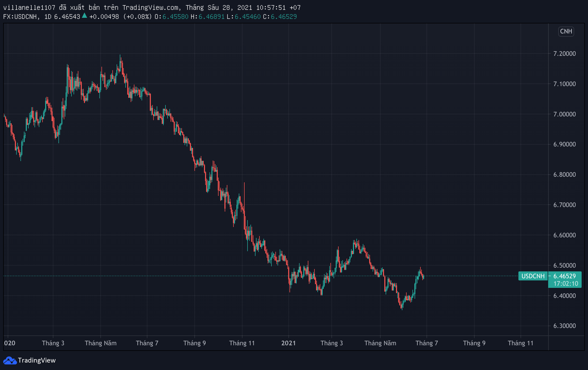Click the 6.50000 price axis label
This screenshot has width=588, height=370.
[565, 266]
